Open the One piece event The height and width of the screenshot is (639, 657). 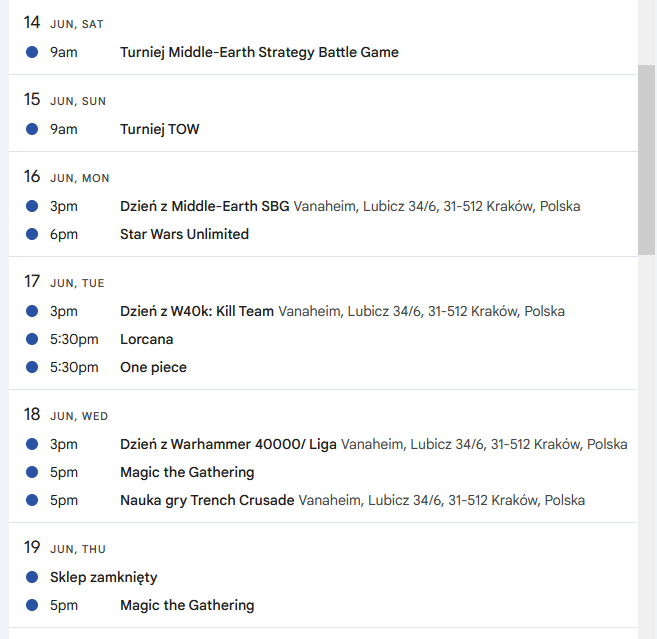[153, 367]
